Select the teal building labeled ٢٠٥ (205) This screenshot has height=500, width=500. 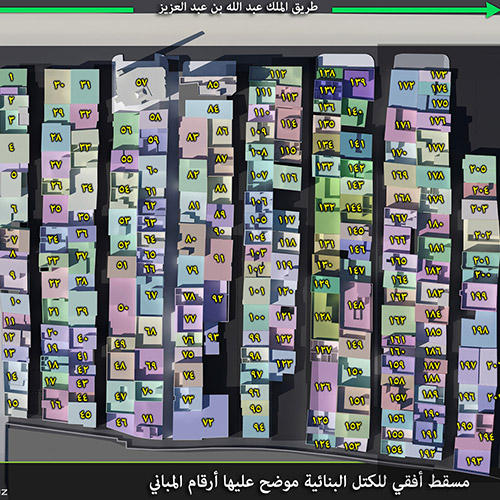(x=479, y=169)
